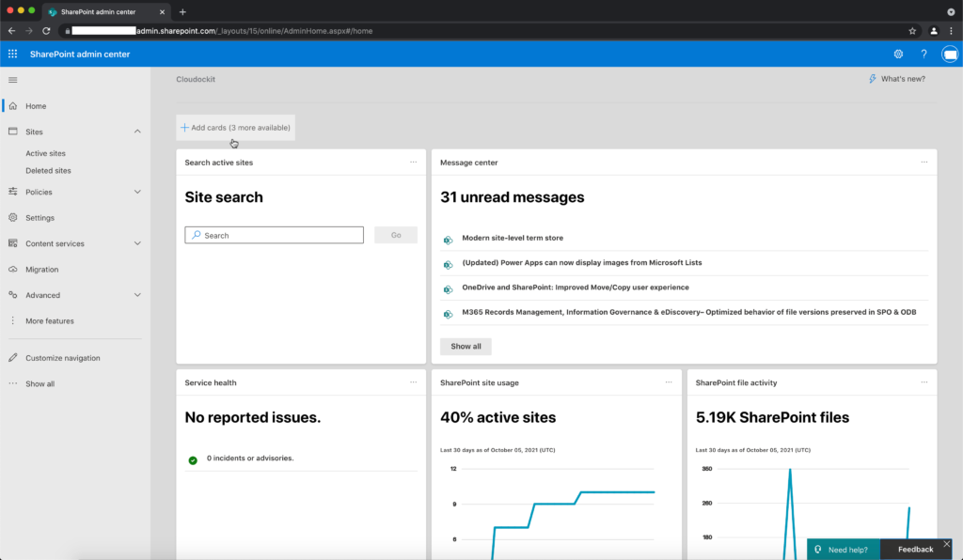Reload the page with refresh icon
963x560 pixels.
pos(46,31)
